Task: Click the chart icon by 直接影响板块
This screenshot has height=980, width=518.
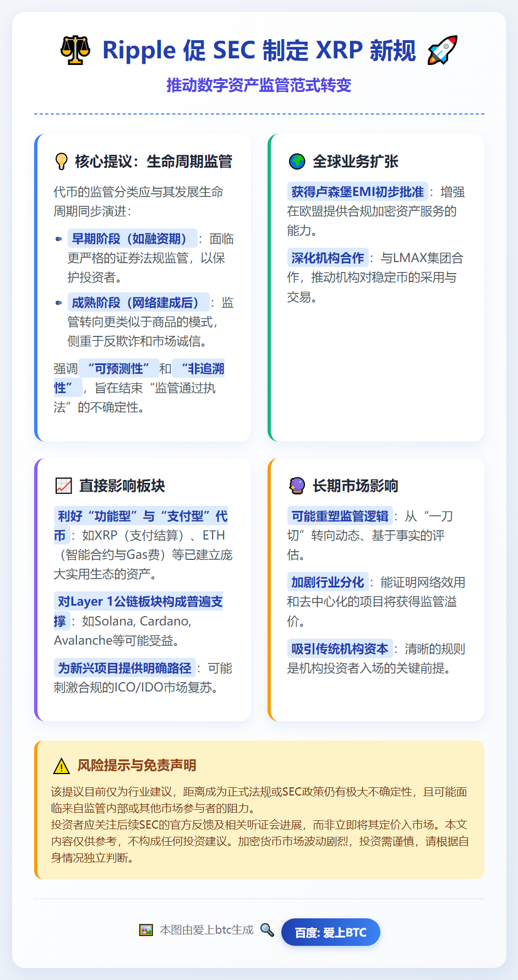Action: (64, 486)
